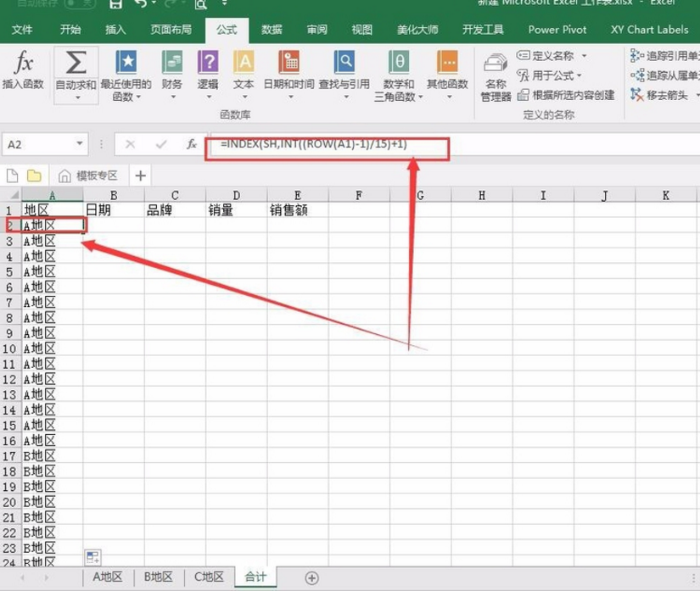Open the Date and Time functions icon
This screenshot has width=700, height=591.
click(288, 62)
